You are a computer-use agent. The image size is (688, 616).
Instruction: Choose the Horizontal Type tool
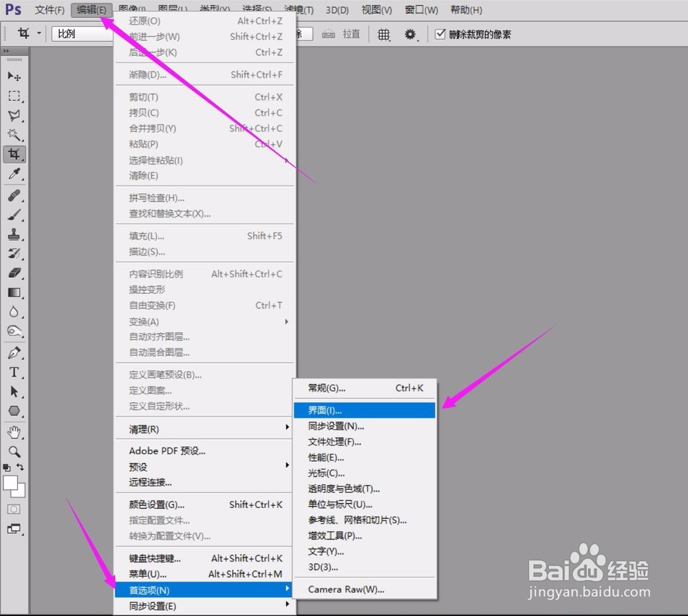point(15,371)
